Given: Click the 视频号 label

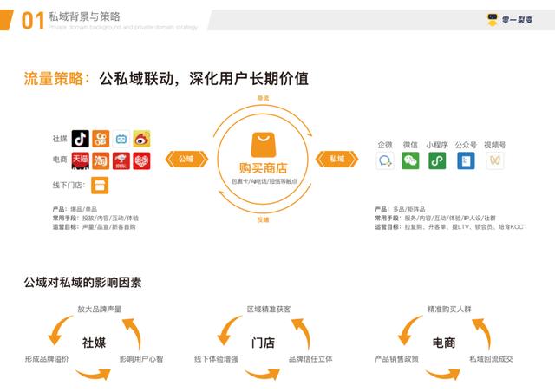Looking at the screenshot, I should [x=495, y=145].
